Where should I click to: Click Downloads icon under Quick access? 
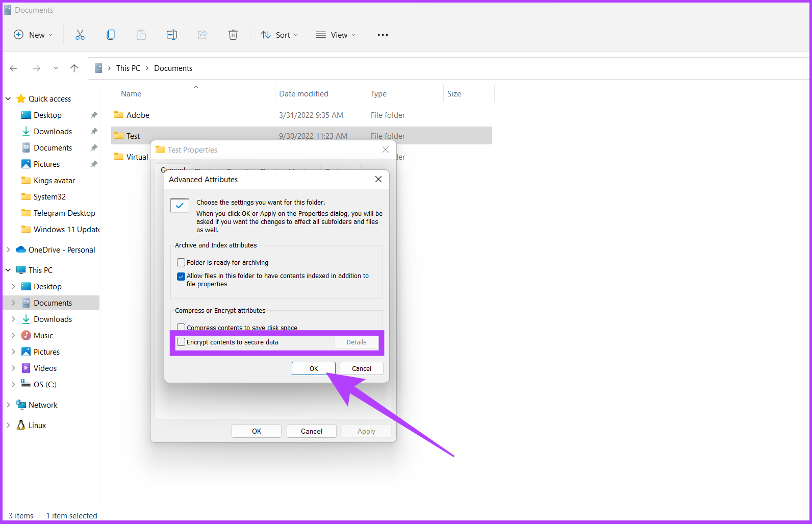26,132
